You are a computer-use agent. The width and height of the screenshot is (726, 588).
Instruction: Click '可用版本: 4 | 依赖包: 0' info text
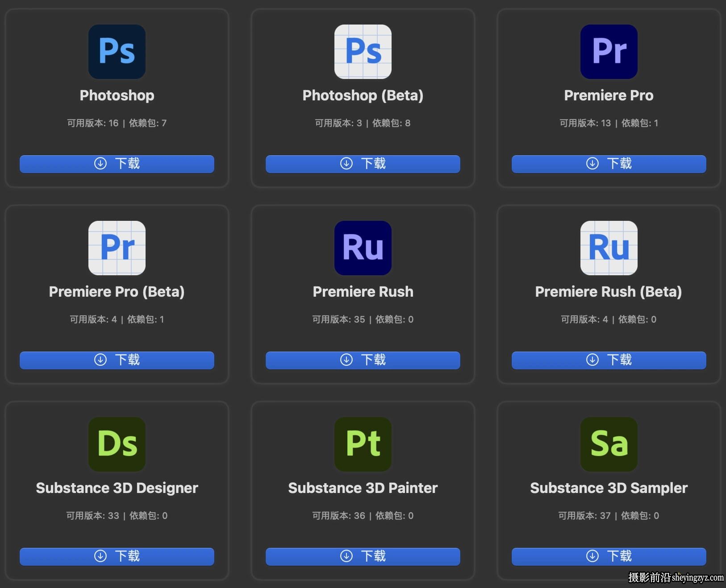(609, 319)
